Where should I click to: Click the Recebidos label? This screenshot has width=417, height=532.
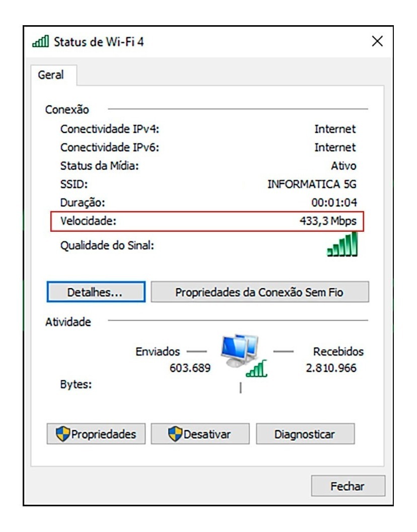click(x=338, y=352)
